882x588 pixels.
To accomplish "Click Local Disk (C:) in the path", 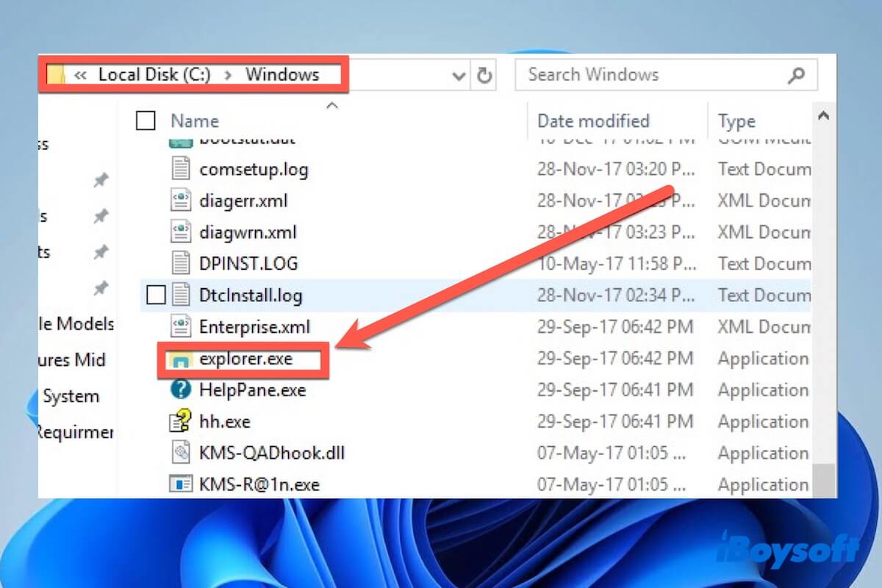I will point(154,75).
